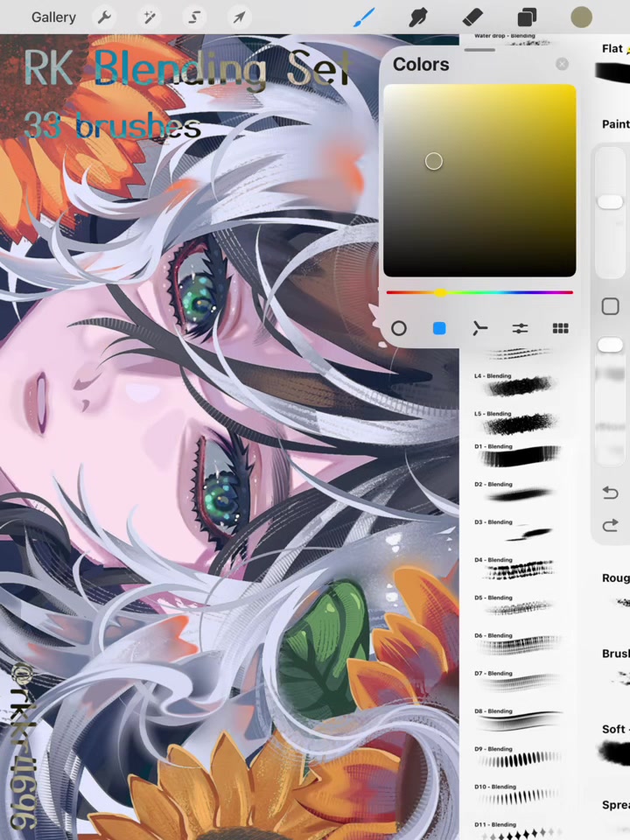Screen dimensions: 630x840
Task: Select the D9 - Blending brush
Action: 516,757
